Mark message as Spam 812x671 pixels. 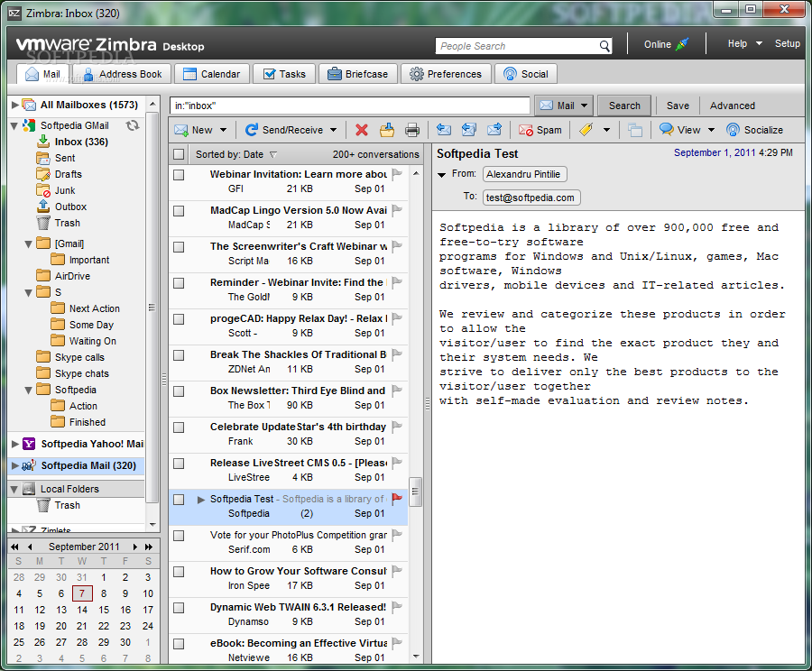[540, 130]
